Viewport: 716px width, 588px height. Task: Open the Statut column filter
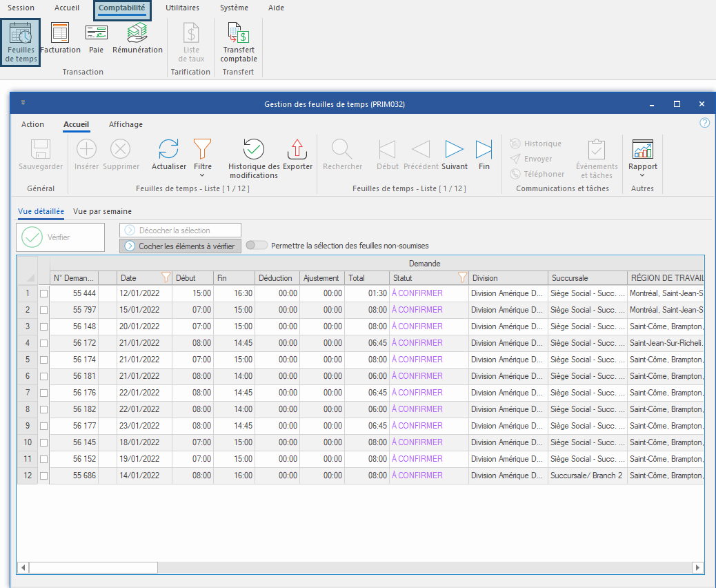click(462, 277)
